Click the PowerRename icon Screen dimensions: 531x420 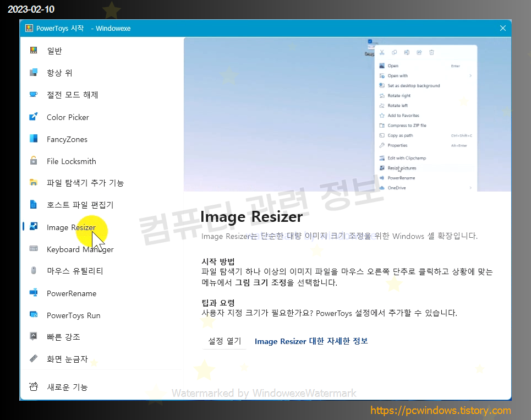33,293
